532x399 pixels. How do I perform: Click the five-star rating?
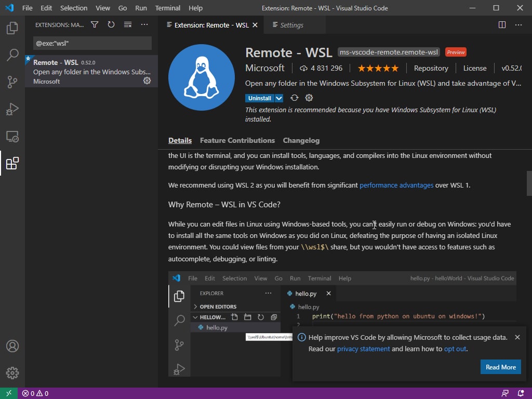[378, 68]
